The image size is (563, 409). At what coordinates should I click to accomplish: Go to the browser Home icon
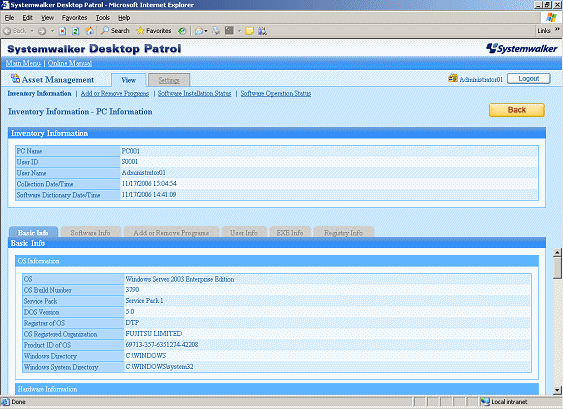point(89,31)
